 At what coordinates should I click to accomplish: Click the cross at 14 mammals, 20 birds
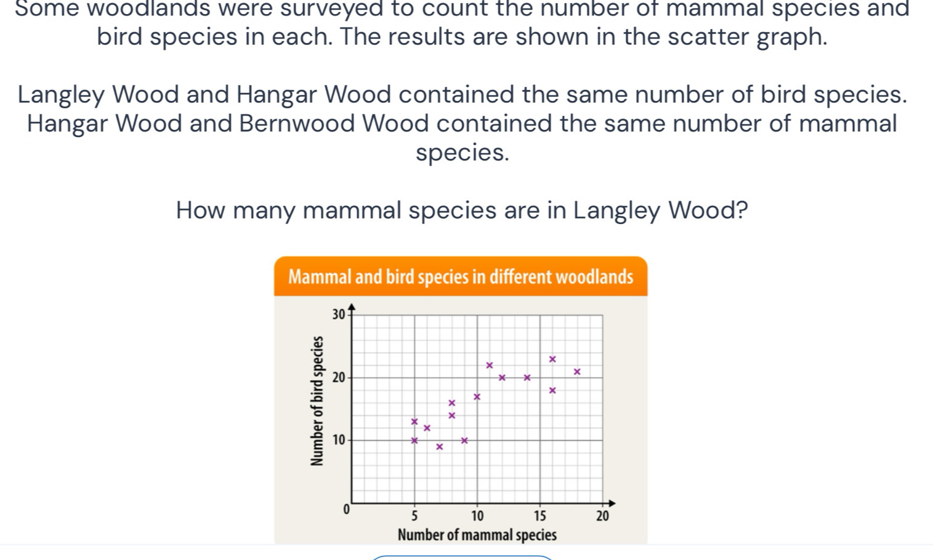pos(527,377)
